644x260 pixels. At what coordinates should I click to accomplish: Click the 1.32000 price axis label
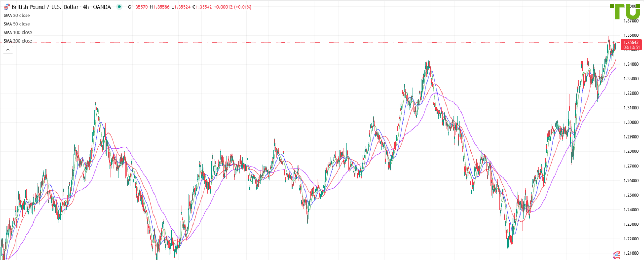click(631, 94)
